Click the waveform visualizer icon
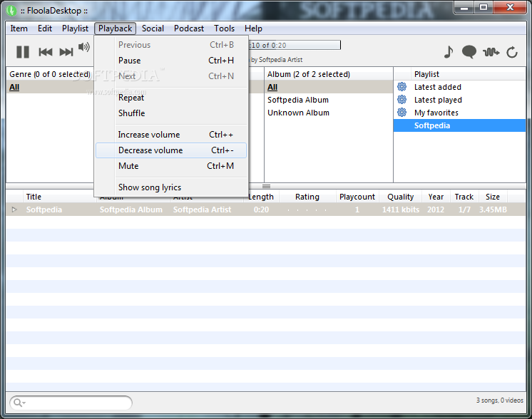 tap(491, 52)
